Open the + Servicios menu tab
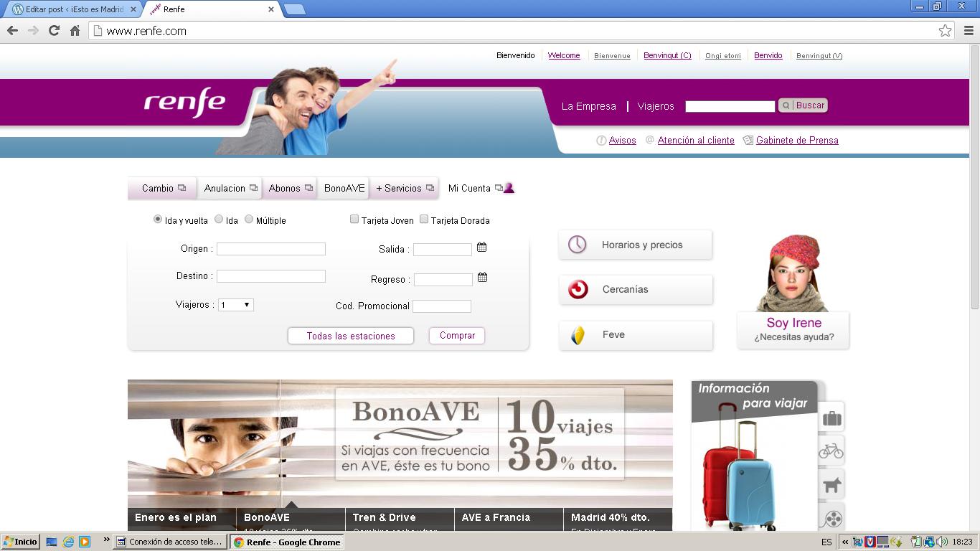The height and width of the screenshot is (551, 980). 405,188
